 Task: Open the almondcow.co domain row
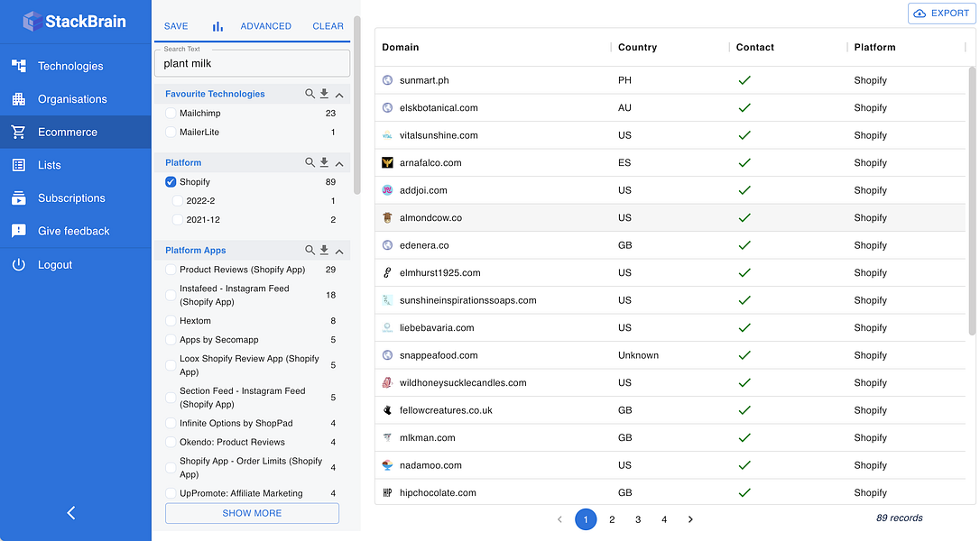[670, 217]
